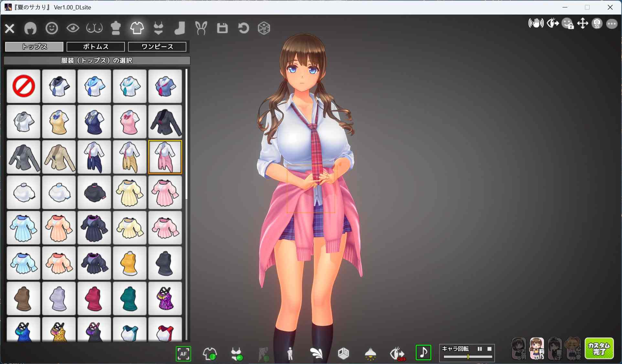Adjust the キャラ回転 rotation slider
This screenshot has height=364, width=622.
tap(468, 357)
